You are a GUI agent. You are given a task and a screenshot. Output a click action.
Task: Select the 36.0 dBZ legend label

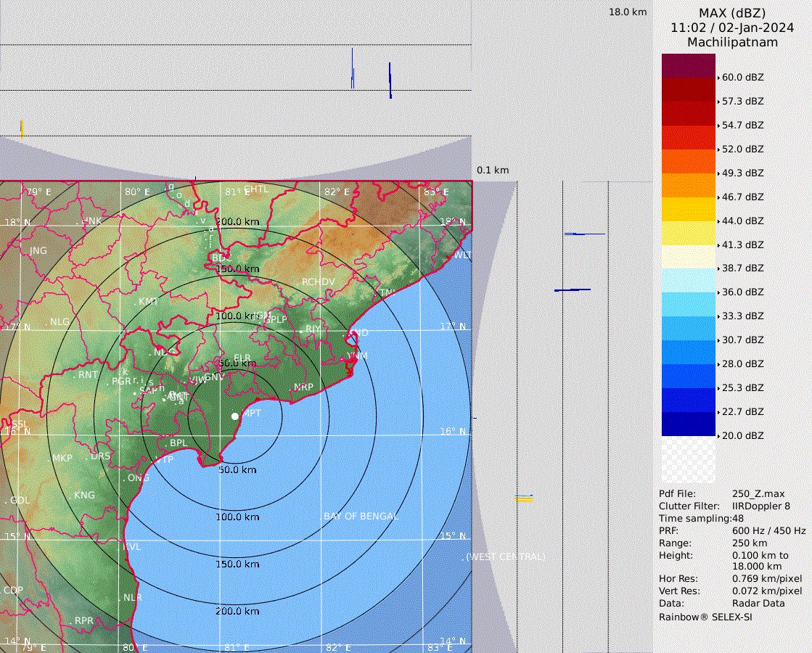pos(742,292)
